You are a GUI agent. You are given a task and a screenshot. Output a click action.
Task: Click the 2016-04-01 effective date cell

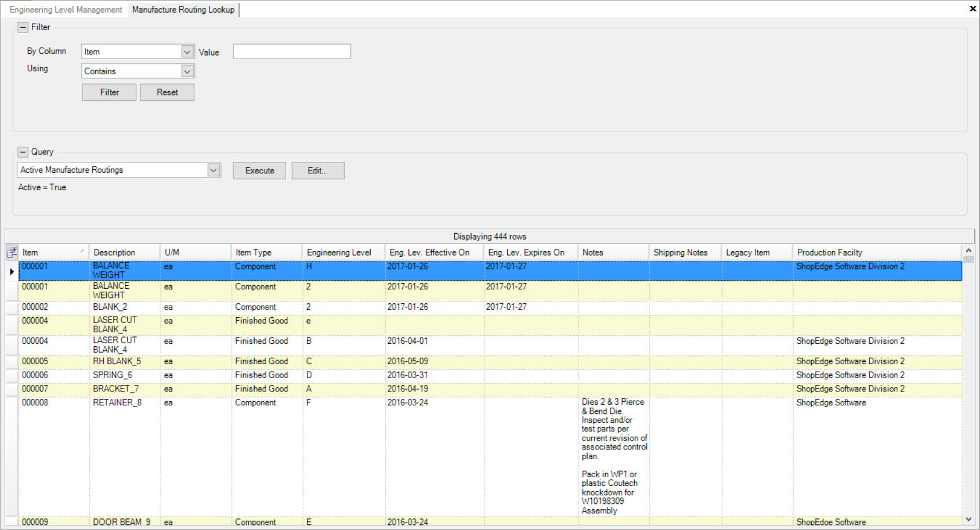[435, 346]
